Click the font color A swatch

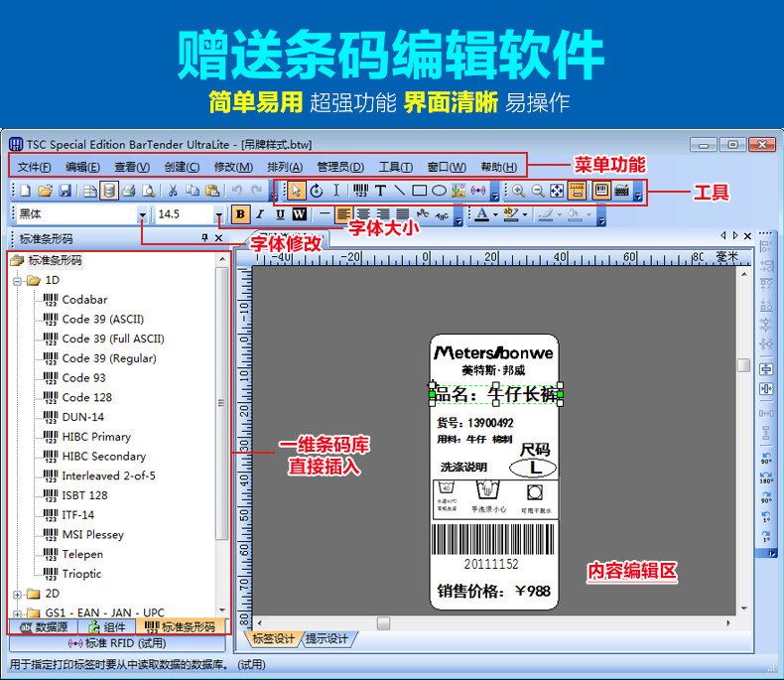pyautogui.click(x=482, y=214)
